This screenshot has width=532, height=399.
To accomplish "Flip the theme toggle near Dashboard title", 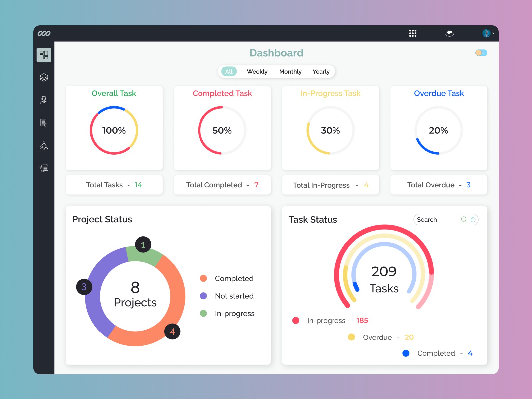I will click(x=481, y=53).
